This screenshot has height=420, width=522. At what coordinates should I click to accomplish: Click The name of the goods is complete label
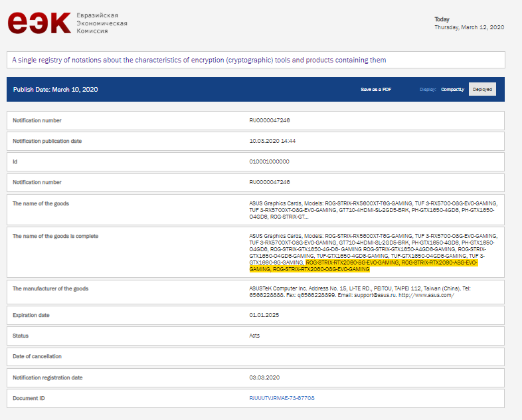(55, 236)
